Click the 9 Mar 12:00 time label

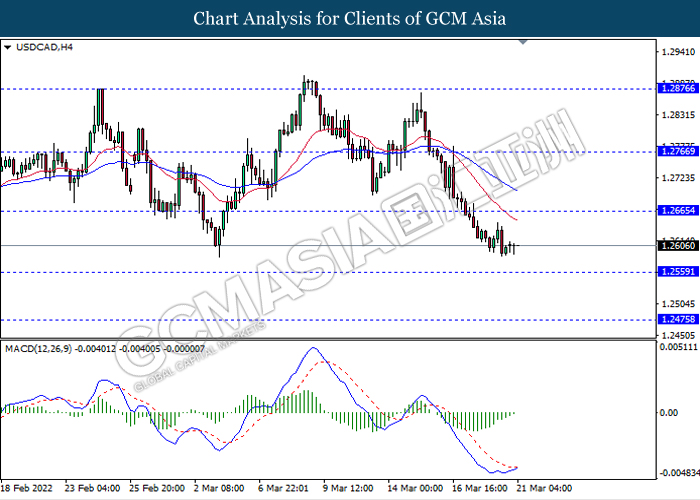coord(348,488)
